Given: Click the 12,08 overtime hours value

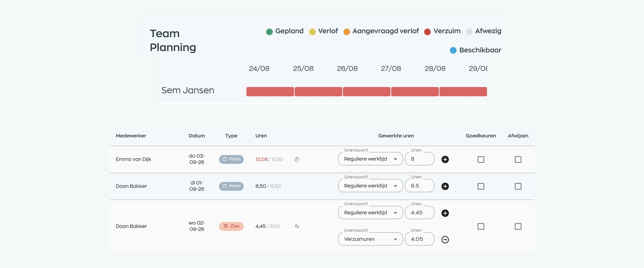Looking at the screenshot, I should (261, 159).
